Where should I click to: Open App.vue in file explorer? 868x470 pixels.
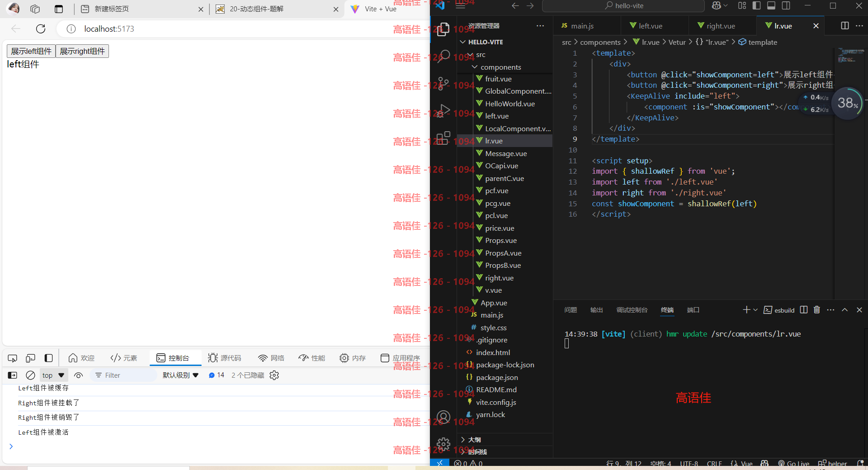pos(493,303)
